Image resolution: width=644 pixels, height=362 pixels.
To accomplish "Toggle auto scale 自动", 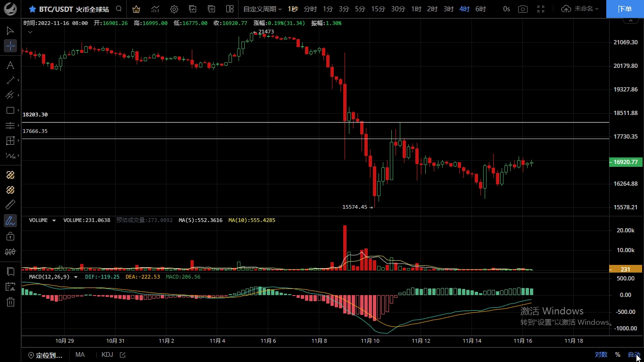I will click(634, 355).
